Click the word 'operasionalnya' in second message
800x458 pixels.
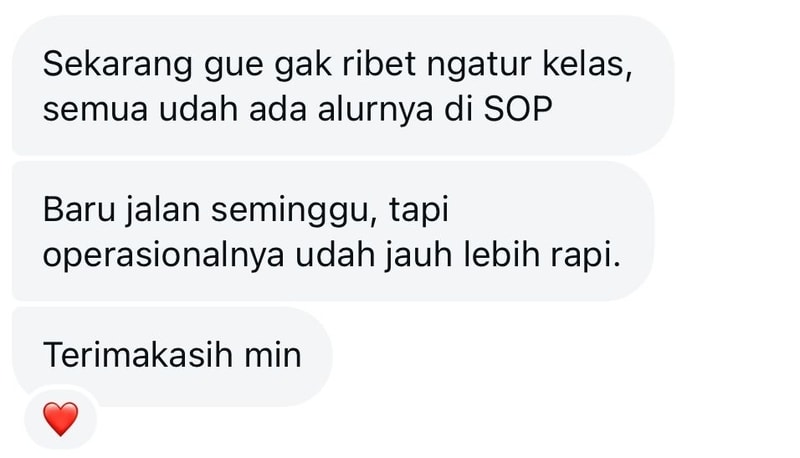point(163,256)
